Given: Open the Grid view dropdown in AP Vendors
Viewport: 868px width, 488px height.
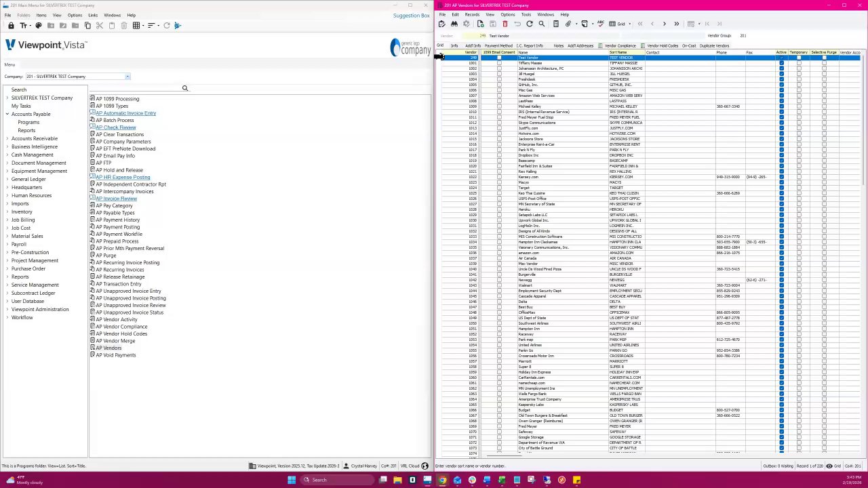Looking at the screenshot, I should (629, 24).
